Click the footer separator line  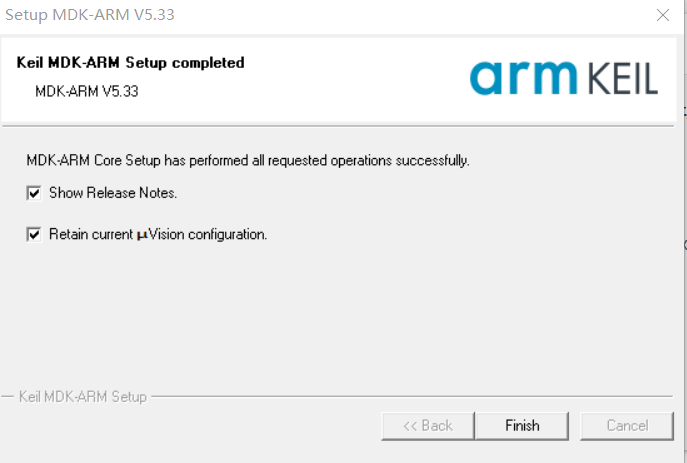(x=400, y=397)
